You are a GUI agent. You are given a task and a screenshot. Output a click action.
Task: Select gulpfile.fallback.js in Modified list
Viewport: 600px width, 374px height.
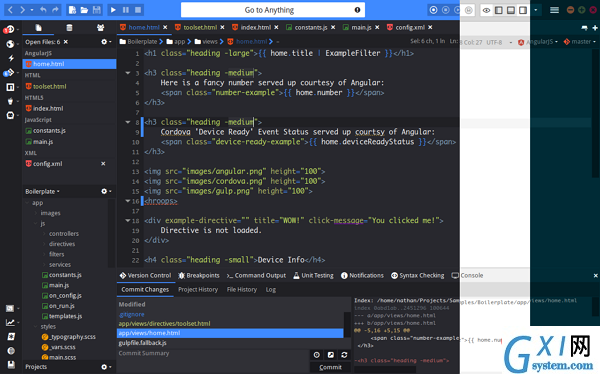tap(142, 343)
